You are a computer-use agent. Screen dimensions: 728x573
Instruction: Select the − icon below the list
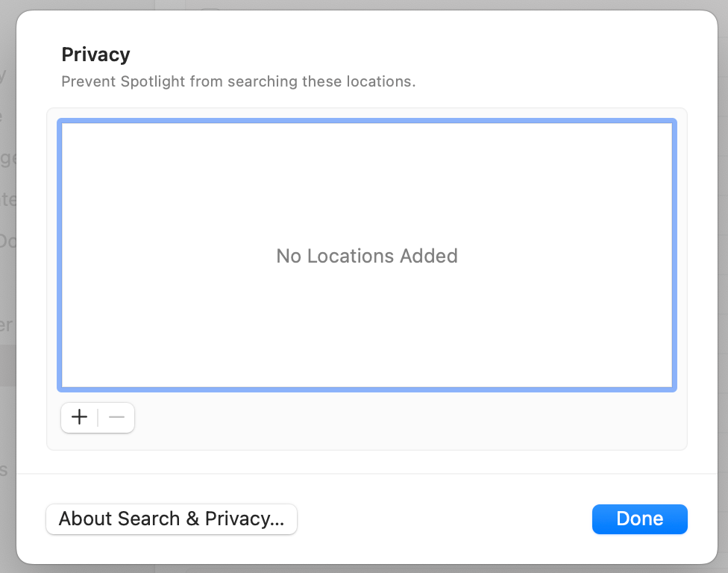coord(116,418)
